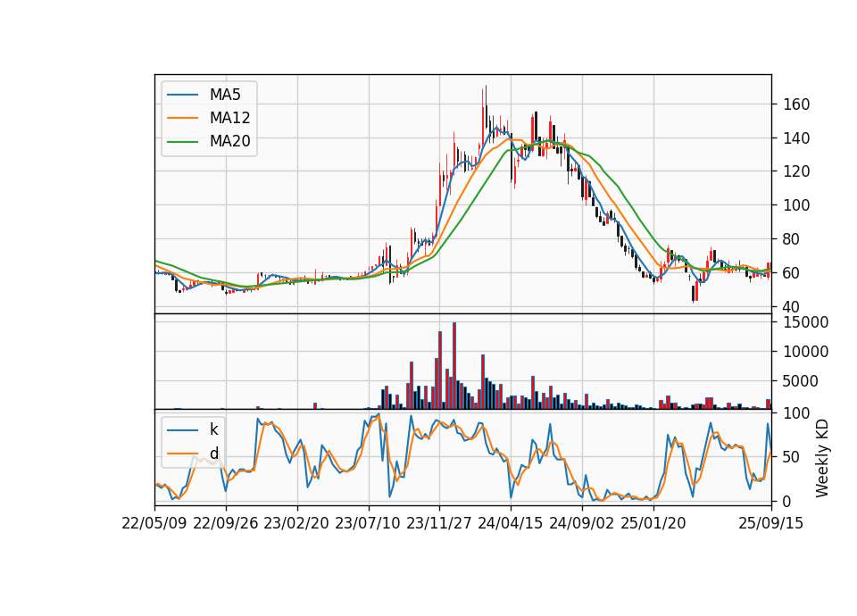This screenshot has height=616, width=857.
Task: Click the MA20 legend label
Action: coord(230,141)
